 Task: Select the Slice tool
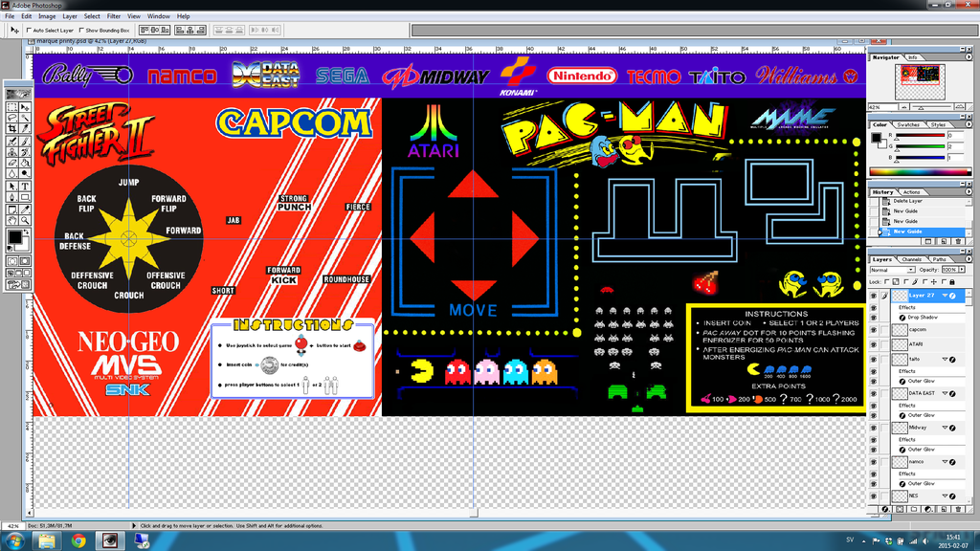(24, 129)
